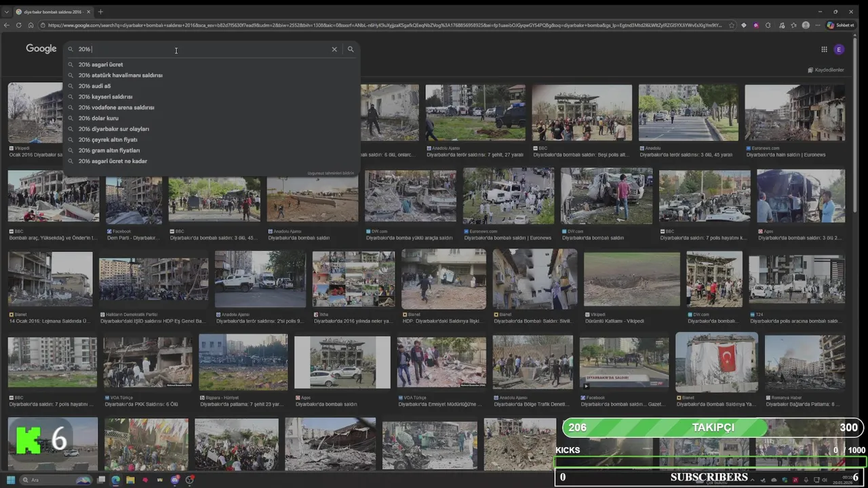Screen dimensions: 868x488
Task: Choose suggestion 2016 gram altın fiyatları
Action: coord(210,150)
